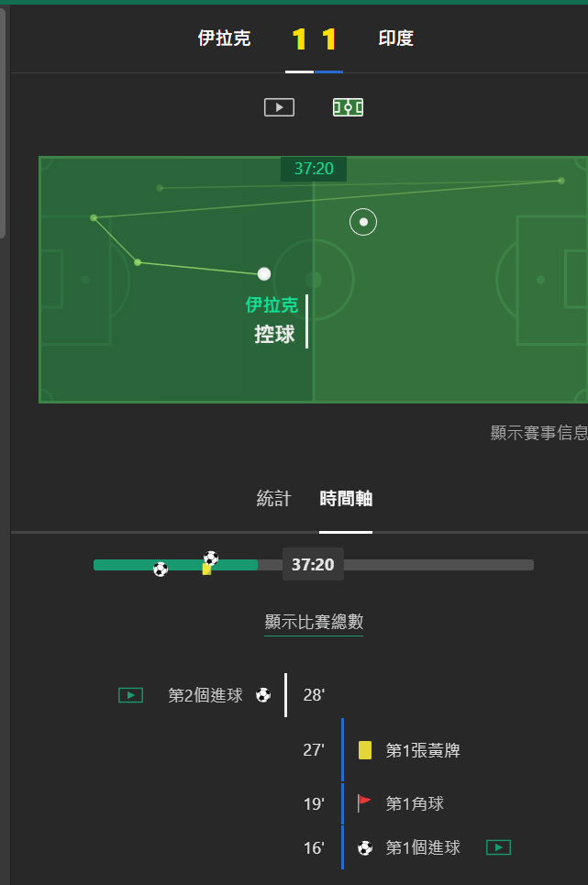The width and height of the screenshot is (588, 885).
Task: Click the yellow card icon at 27'
Action: (x=365, y=750)
